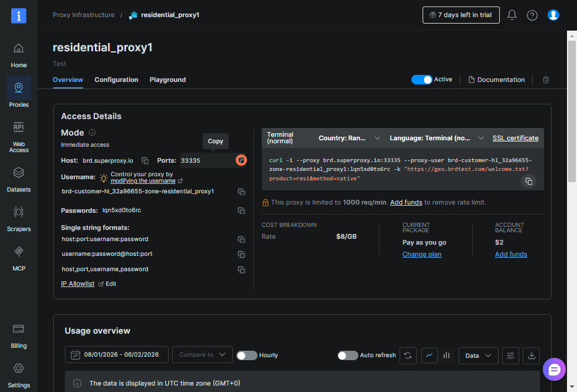Click modifying the username link
577x392 pixels.
(143, 181)
